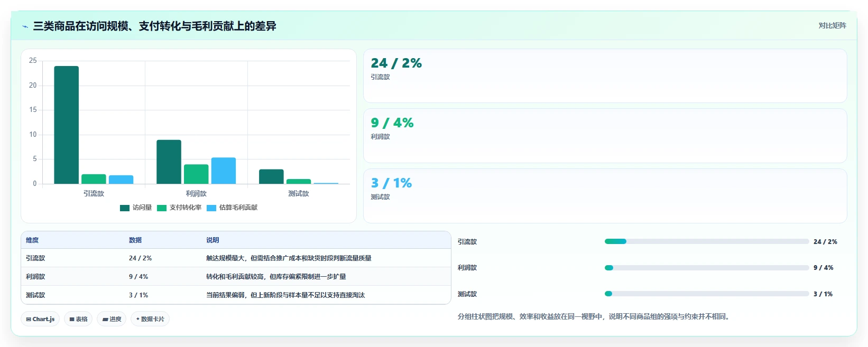
Task: Click the 引流款 访问量 bar in chart
Action: [x=67, y=125]
